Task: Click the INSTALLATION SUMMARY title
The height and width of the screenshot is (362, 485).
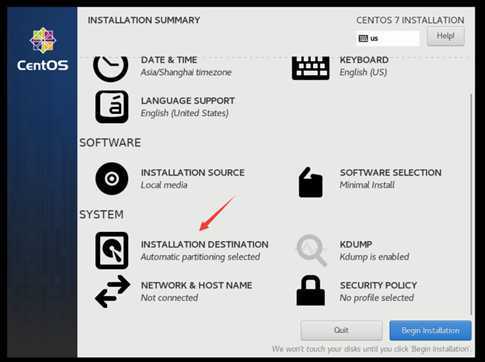Action: (x=144, y=20)
